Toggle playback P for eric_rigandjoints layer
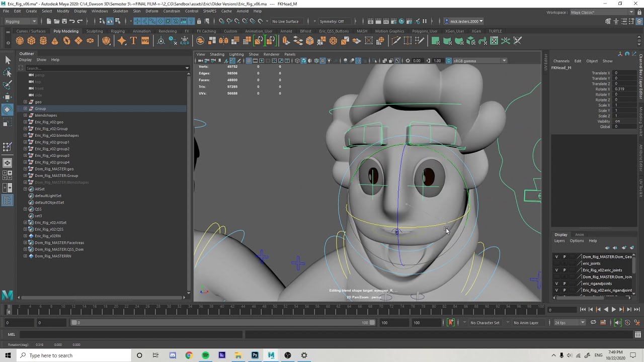This screenshot has width=644, height=362. click(564, 284)
